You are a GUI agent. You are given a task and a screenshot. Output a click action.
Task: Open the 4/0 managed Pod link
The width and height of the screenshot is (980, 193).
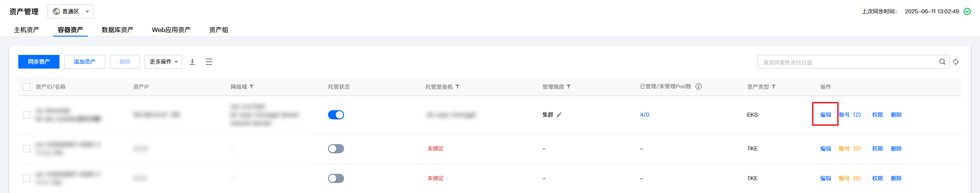644,115
